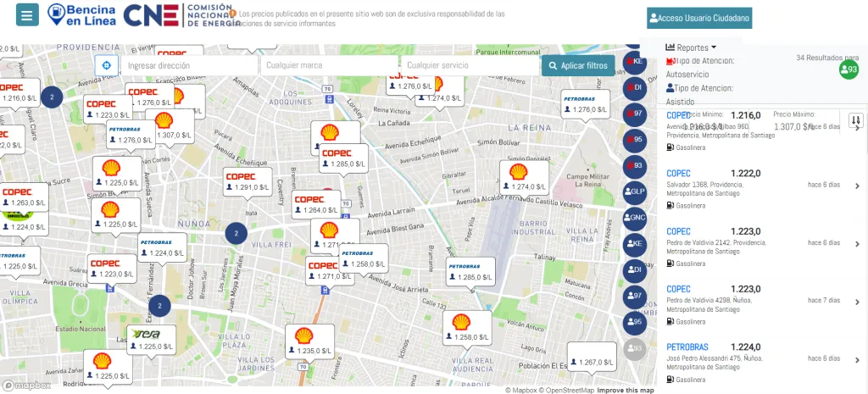Expand the Pedro de Valdivia 4298 row chevron
868x394 pixels.
(857, 302)
